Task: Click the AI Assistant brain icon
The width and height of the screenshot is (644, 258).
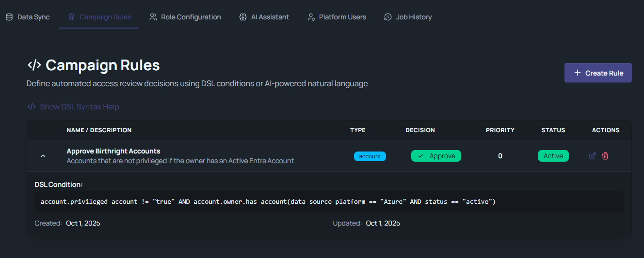Action: click(x=243, y=17)
